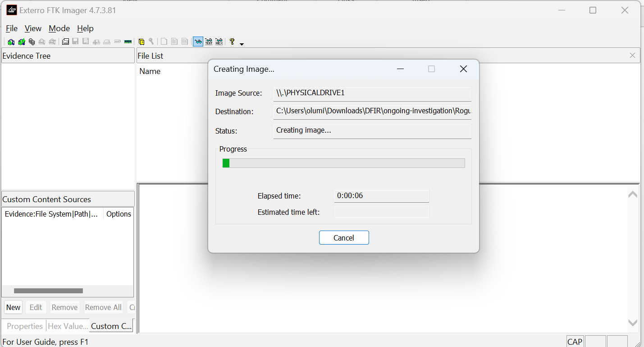Click the Add All Attached Devices icon
644x347 pixels.
pos(21,42)
